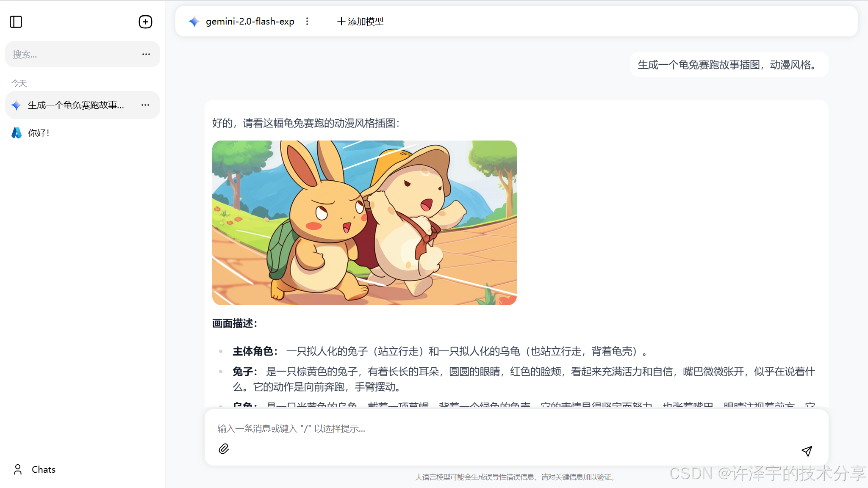Start a new chat via plus icon

[146, 22]
